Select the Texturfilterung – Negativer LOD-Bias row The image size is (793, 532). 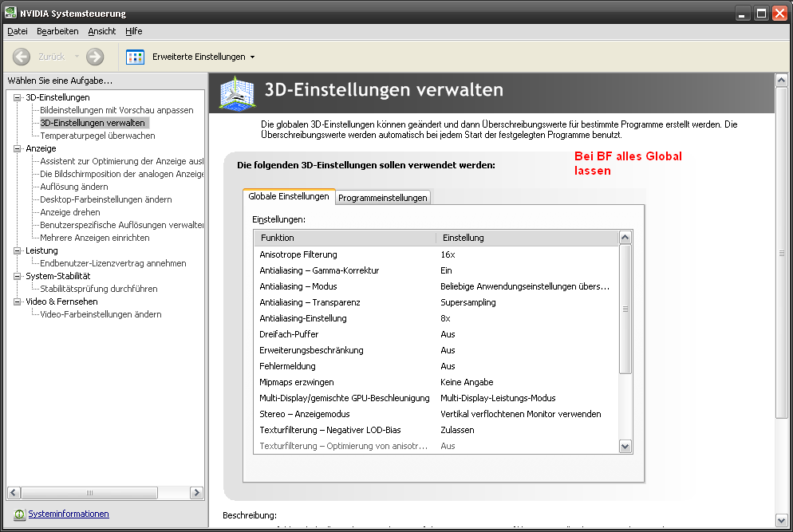[436, 430]
